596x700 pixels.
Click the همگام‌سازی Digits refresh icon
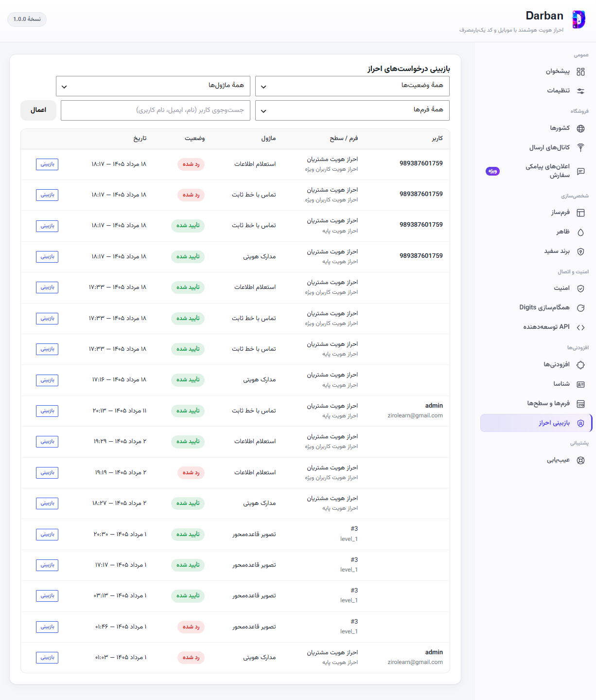pyautogui.click(x=580, y=308)
